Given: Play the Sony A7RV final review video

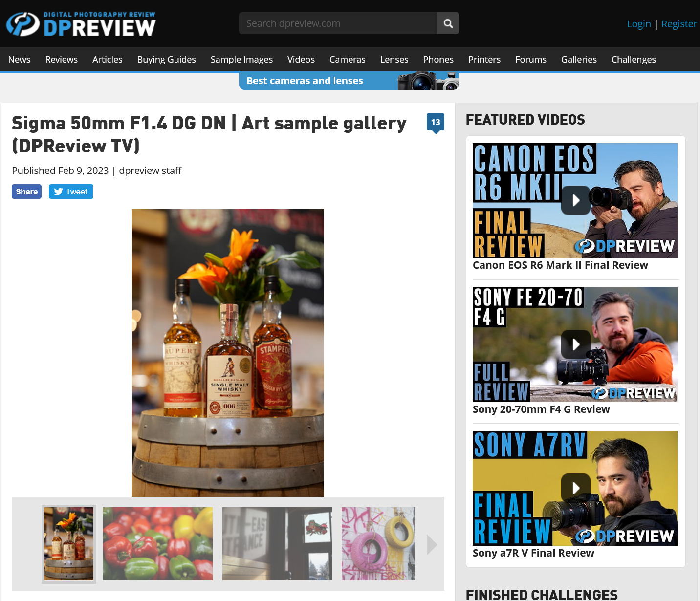Looking at the screenshot, I should 575,488.
